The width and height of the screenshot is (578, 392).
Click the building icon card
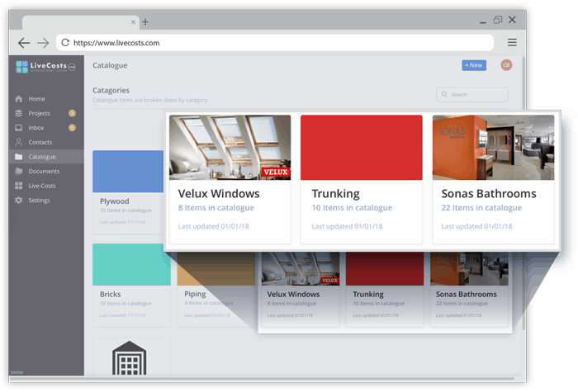coord(130,357)
